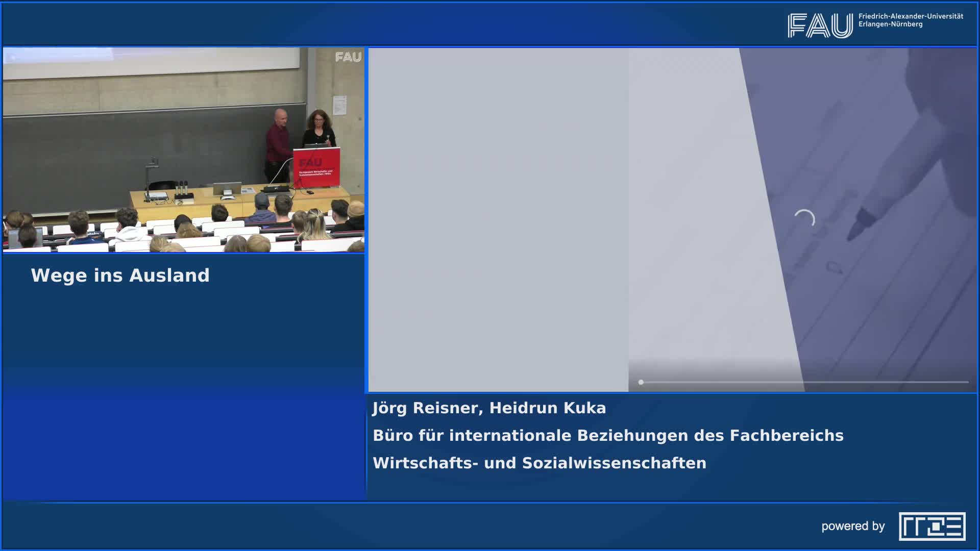This screenshot has height=551, width=980.
Task: Click speaker names 'Jörg Reisner, Heidrun Kuka'
Action: click(x=489, y=408)
